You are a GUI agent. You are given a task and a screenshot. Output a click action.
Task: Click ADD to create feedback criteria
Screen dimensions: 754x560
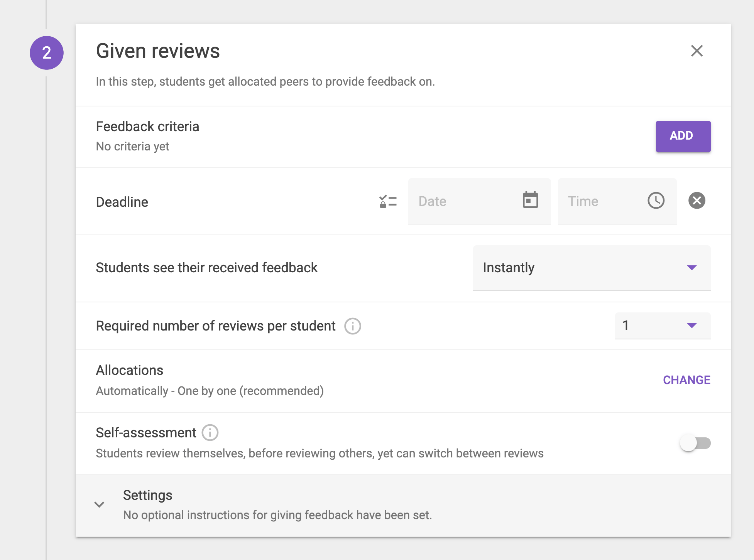pos(683,136)
